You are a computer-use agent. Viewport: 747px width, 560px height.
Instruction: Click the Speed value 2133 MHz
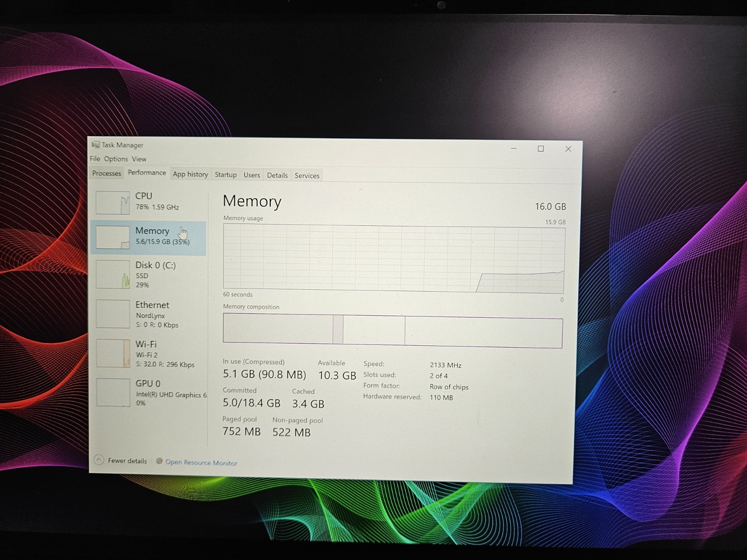click(x=445, y=365)
